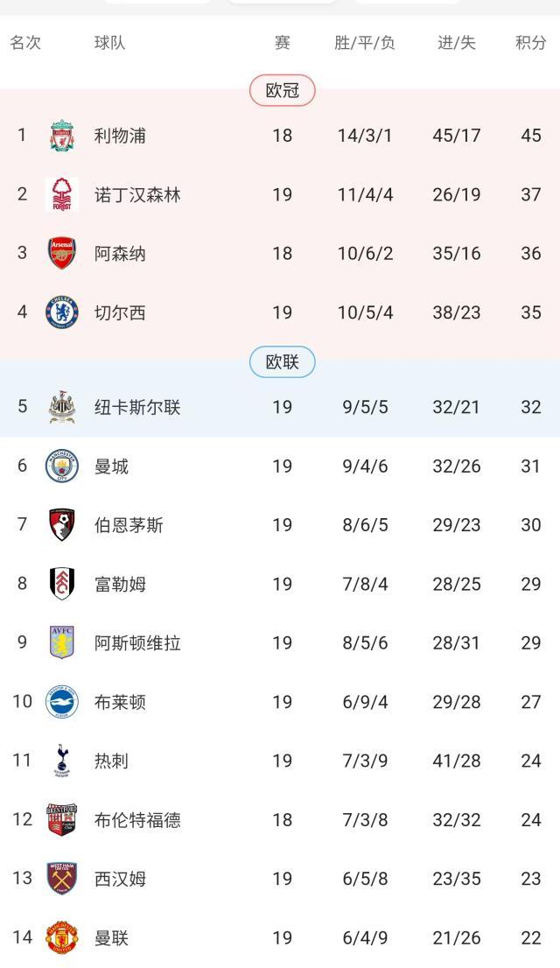Click the Newcastle United crest icon
This screenshot has height=968, width=560.
(62, 407)
